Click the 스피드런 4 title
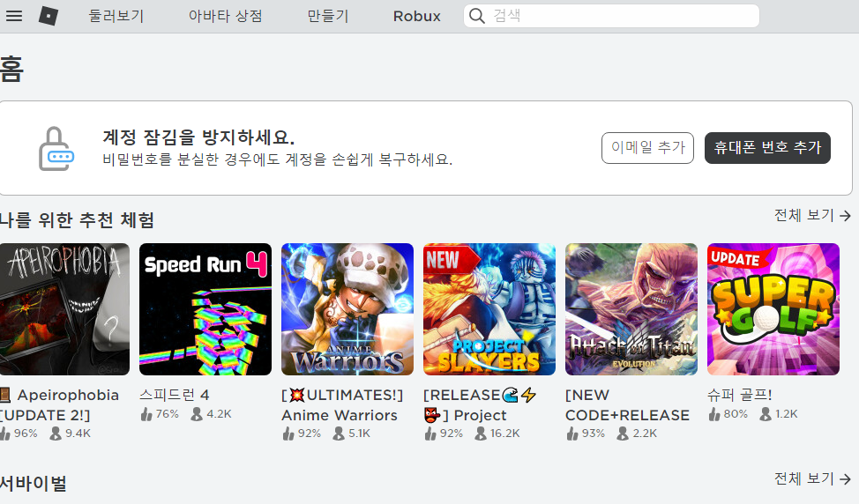Screen dimensions: 859x504 [175, 395]
